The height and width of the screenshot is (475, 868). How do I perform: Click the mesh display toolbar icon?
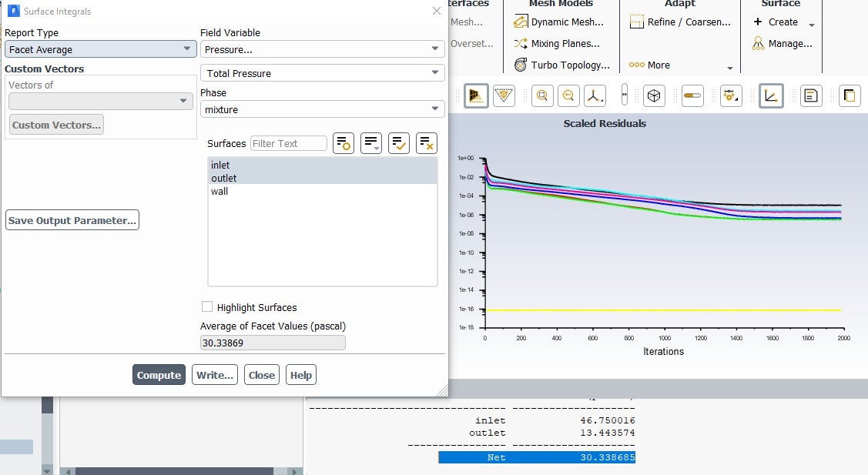coord(476,95)
